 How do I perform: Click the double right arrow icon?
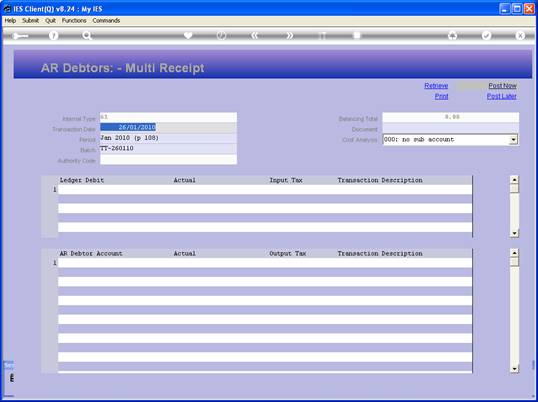coord(289,36)
